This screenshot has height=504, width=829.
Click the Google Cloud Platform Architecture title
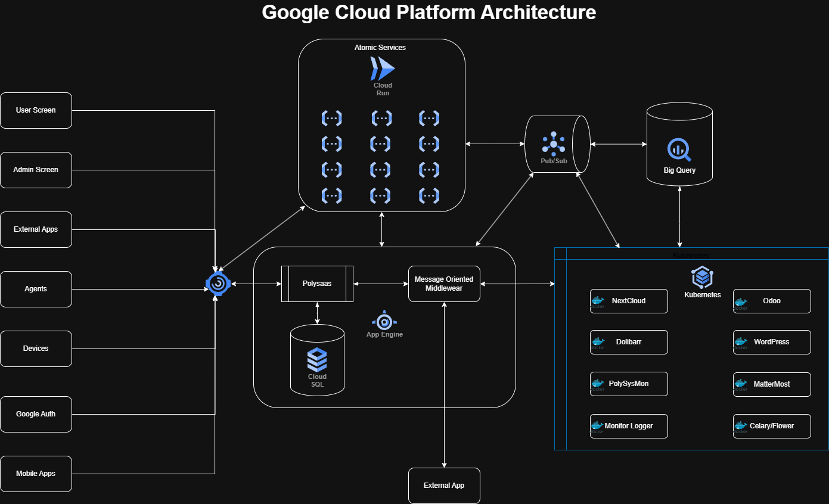pyautogui.click(x=429, y=12)
